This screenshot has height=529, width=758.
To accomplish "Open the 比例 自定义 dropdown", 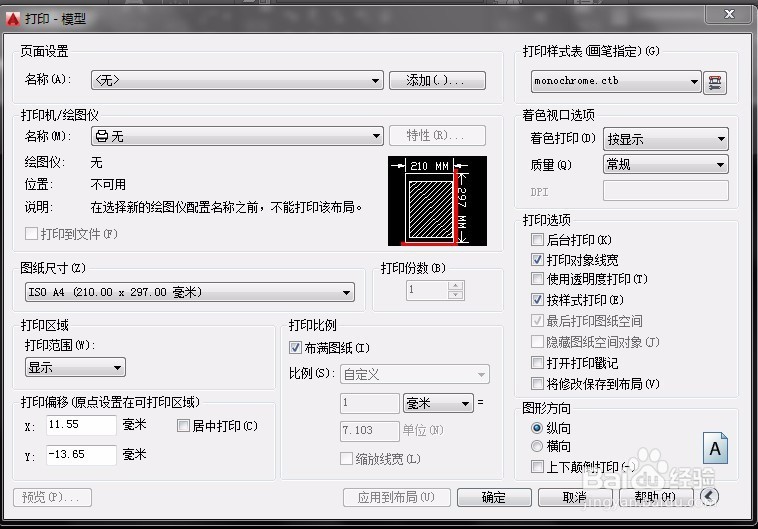I will (415, 374).
